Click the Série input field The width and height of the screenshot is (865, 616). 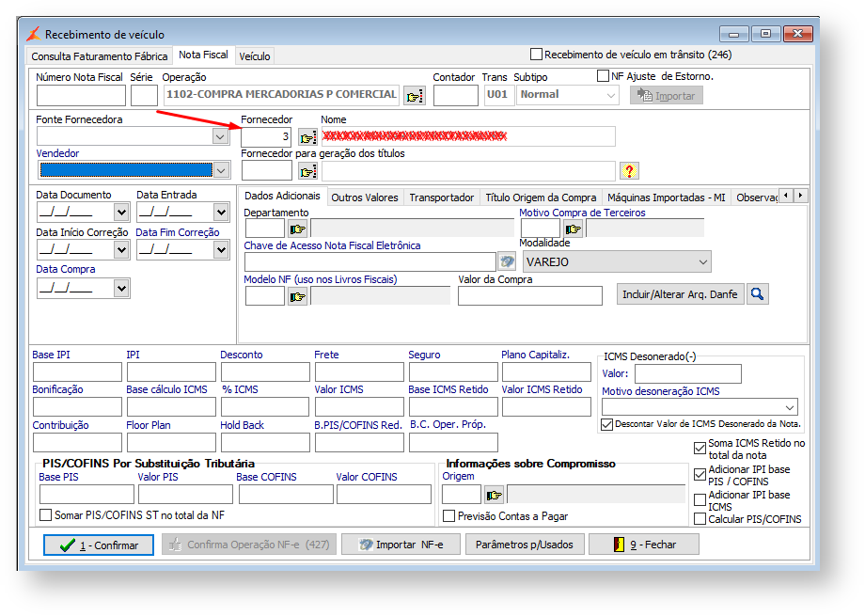[x=144, y=96]
